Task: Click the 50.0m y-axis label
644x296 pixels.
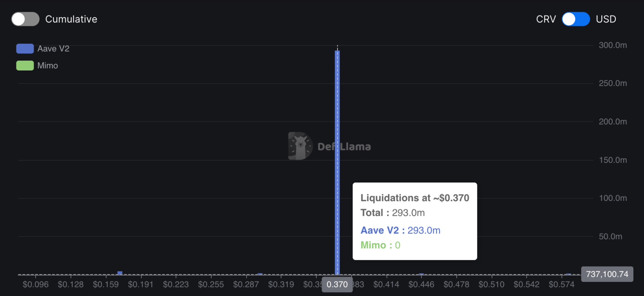Action: point(610,236)
